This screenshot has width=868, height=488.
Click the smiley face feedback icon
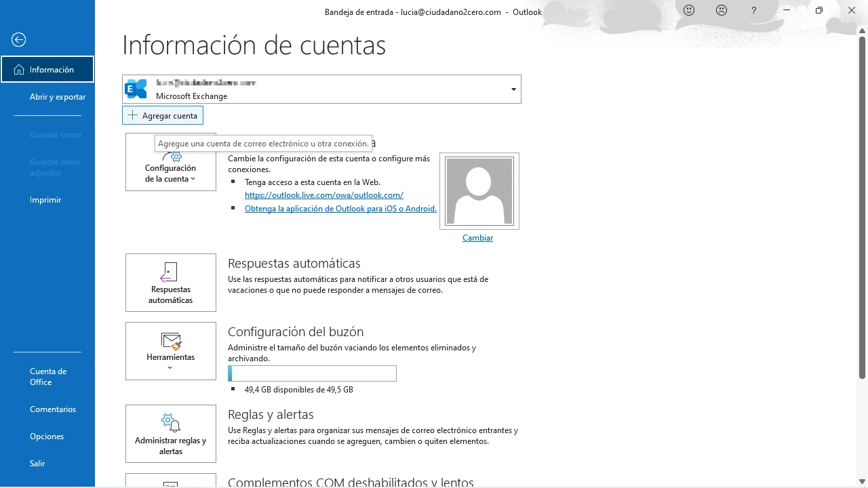[689, 11]
